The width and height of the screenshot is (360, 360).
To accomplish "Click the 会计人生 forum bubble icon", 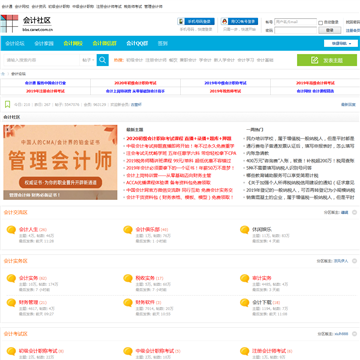I will coord(11,230).
